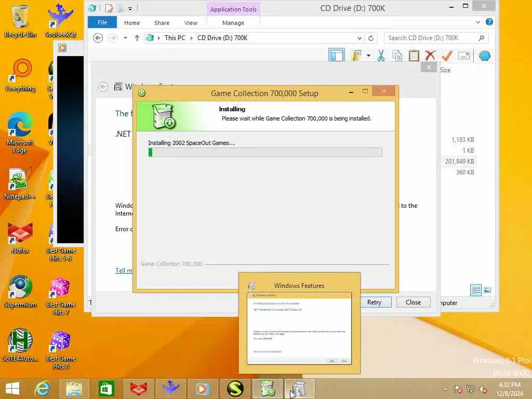532x399 pixels.
Task: Open the Windows Store taskbar icon
Action: (106, 389)
